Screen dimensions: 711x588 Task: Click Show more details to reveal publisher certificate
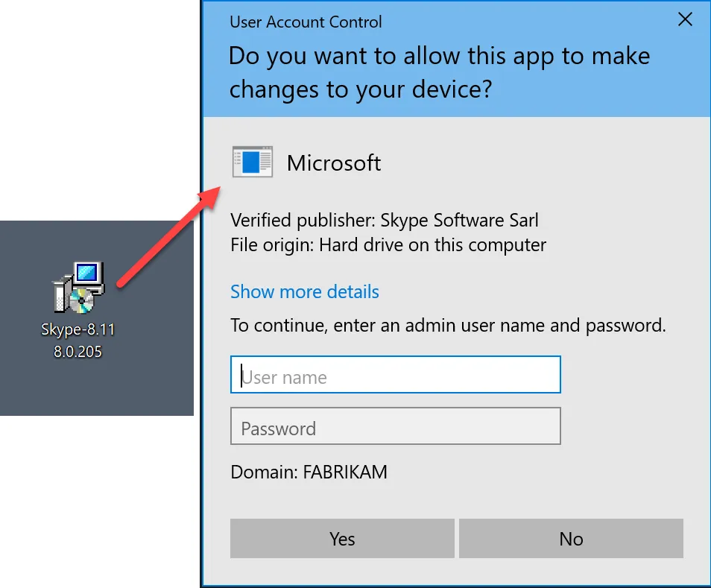[x=305, y=291]
